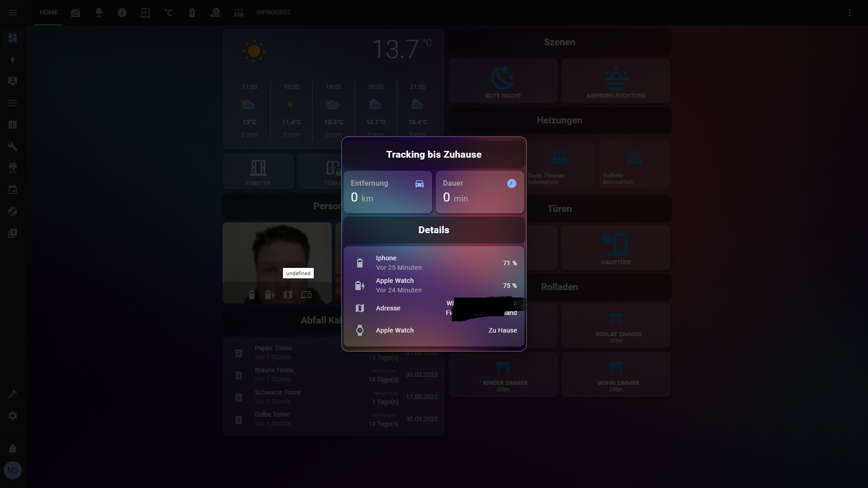
Task: Open the Adresse row in Details
Action: coord(434,308)
